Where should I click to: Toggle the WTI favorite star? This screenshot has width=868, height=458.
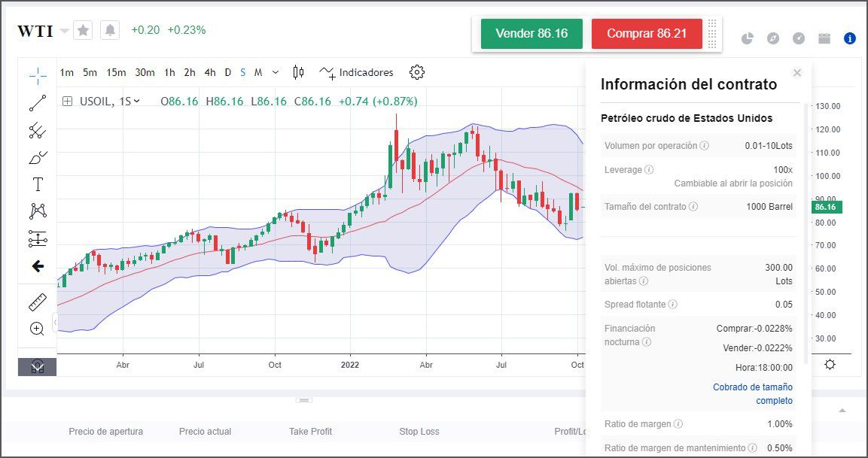tap(83, 30)
